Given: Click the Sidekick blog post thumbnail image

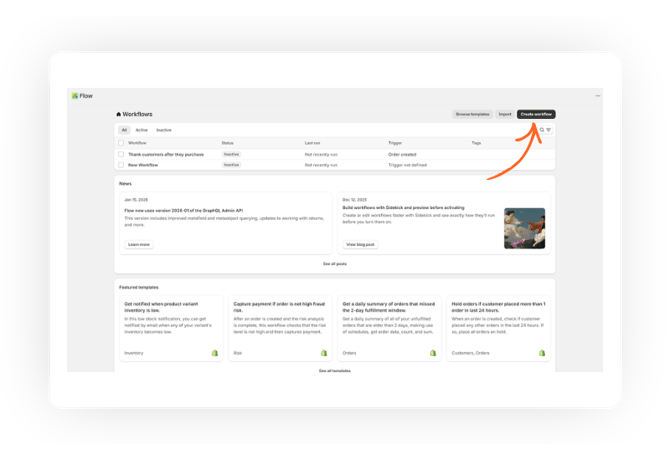Looking at the screenshot, I should pyautogui.click(x=524, y=228).
